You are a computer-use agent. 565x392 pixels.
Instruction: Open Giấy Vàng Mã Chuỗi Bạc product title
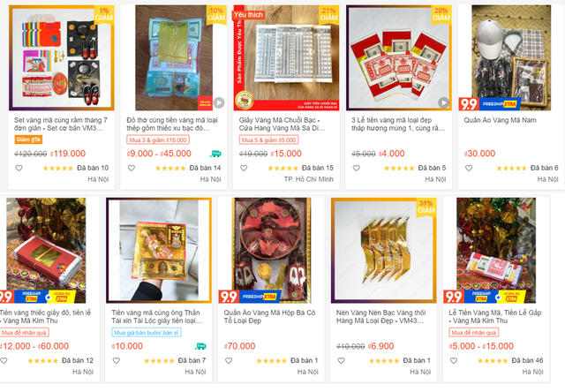(x=282, y=124)
